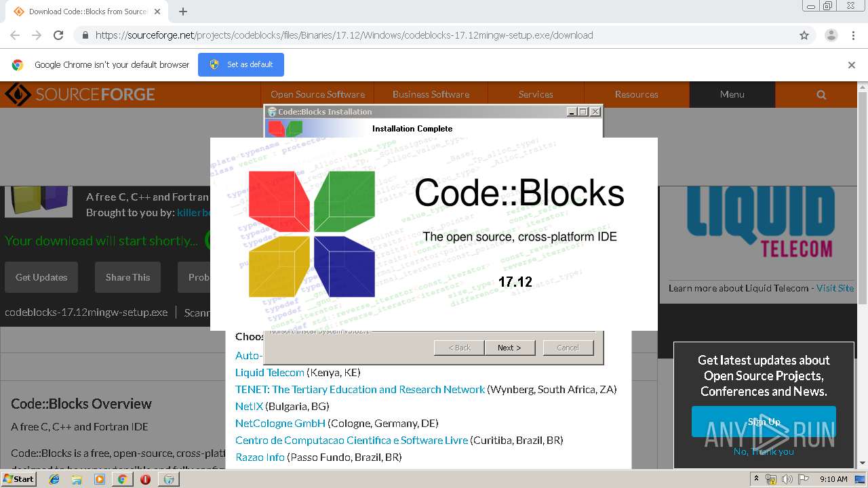868x488 pixels.
Task: Switch to the installer taskbar item
Action: [x=169, y=479]
